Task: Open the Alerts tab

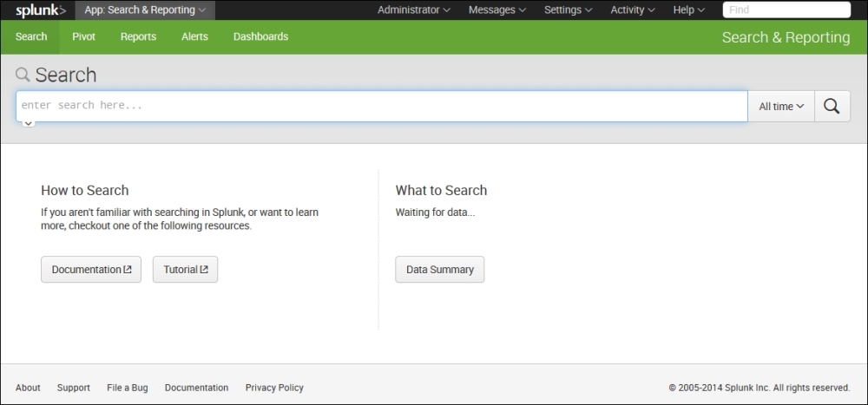Action: 194,36
